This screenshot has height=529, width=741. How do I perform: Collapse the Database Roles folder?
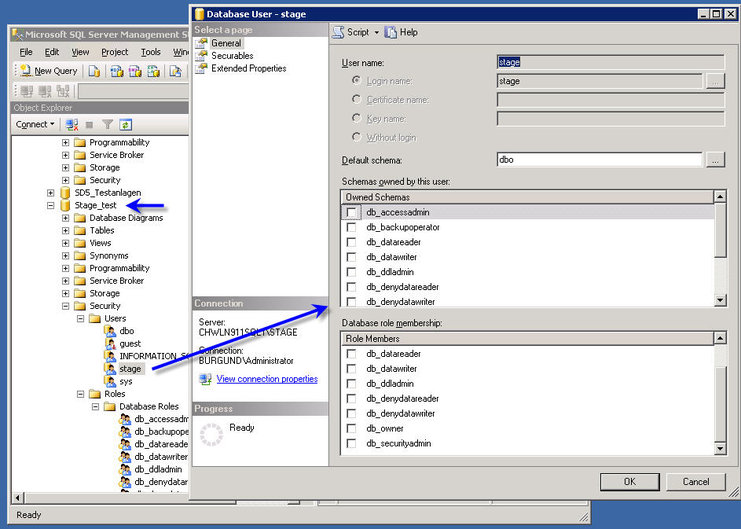click(x=95, y=407)
